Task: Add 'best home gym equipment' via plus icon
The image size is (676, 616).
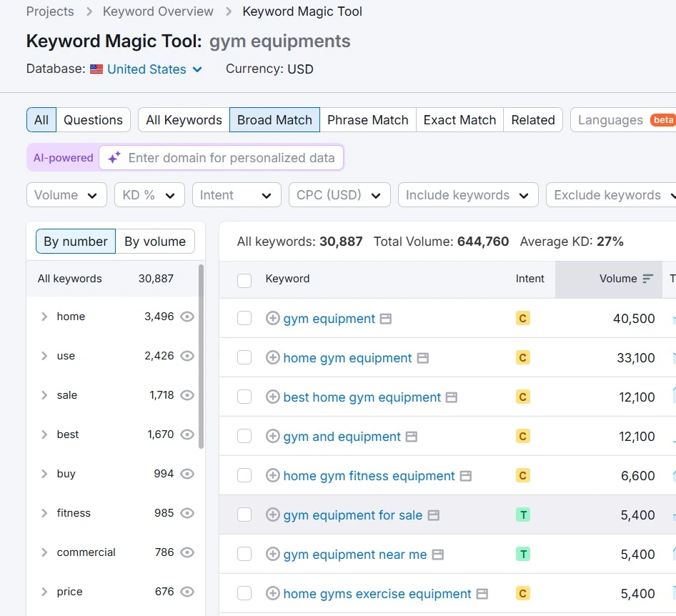Action: (x=272, y=397)
